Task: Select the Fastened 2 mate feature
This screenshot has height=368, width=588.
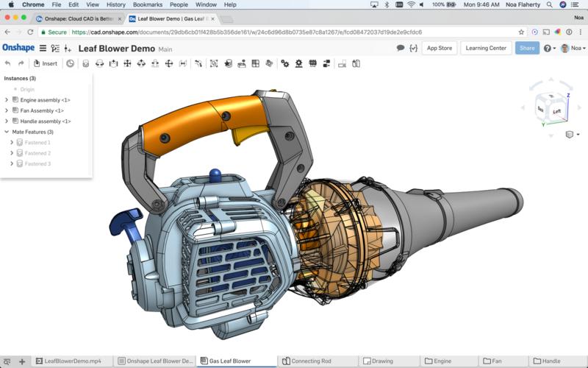Action: point(37,153)
